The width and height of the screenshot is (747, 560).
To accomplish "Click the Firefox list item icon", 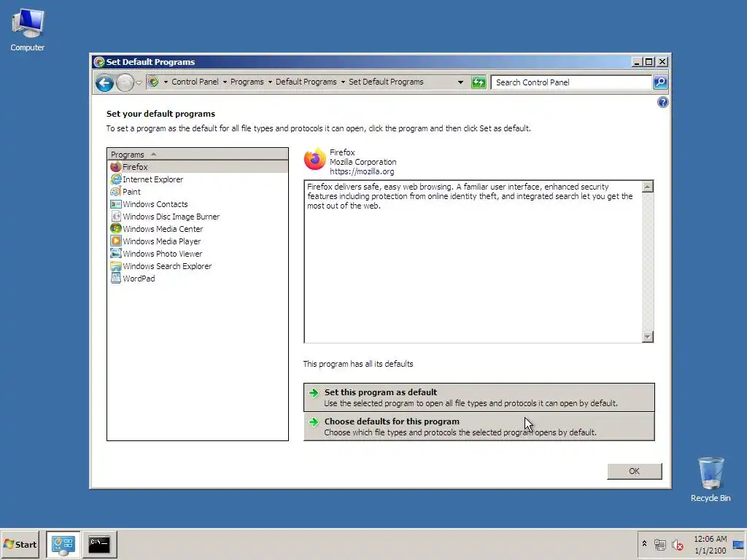I will [116, 167].
